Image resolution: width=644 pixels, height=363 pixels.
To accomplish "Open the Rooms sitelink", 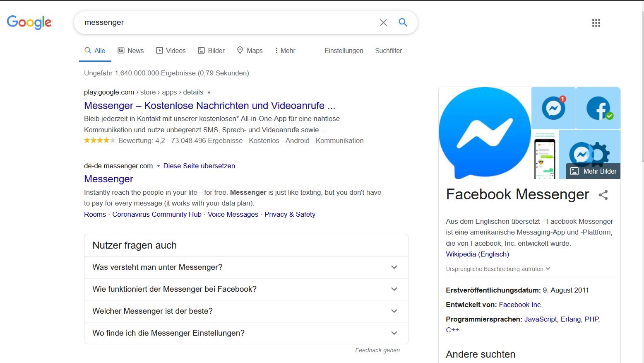I will pyautogui.click(x=95, y=214).
